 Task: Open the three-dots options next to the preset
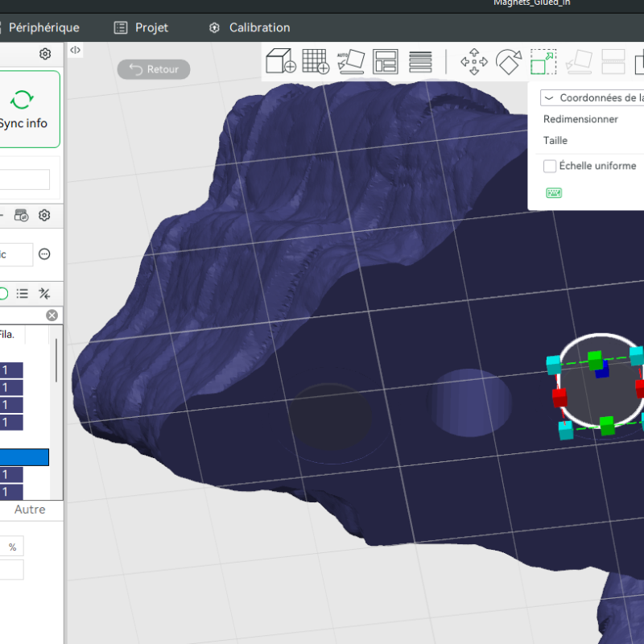[x=44, y=254]
